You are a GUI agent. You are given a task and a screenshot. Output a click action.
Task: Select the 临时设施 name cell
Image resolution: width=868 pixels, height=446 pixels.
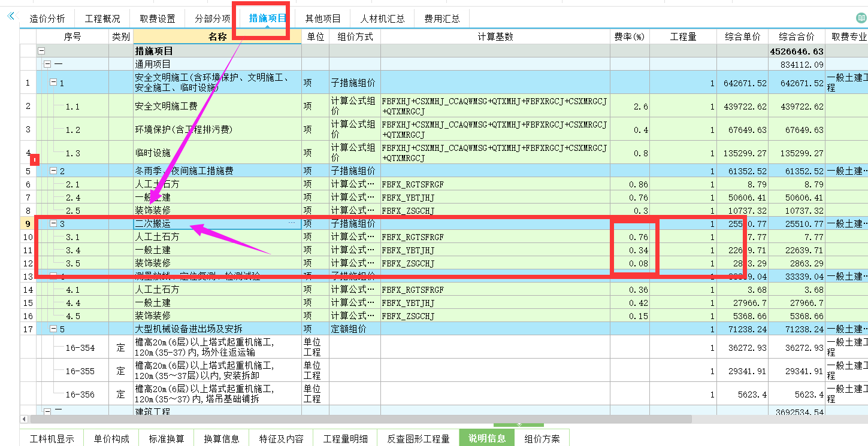click(x=217, y=153)
